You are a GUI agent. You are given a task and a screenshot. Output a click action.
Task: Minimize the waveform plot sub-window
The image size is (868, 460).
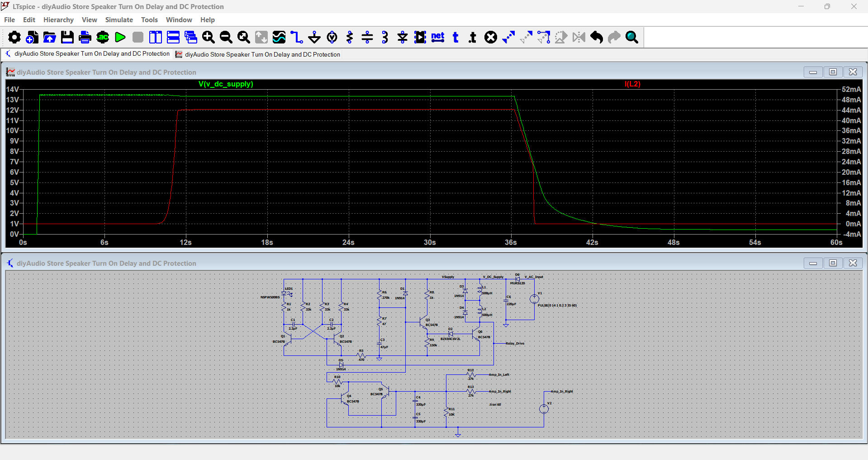813,72
